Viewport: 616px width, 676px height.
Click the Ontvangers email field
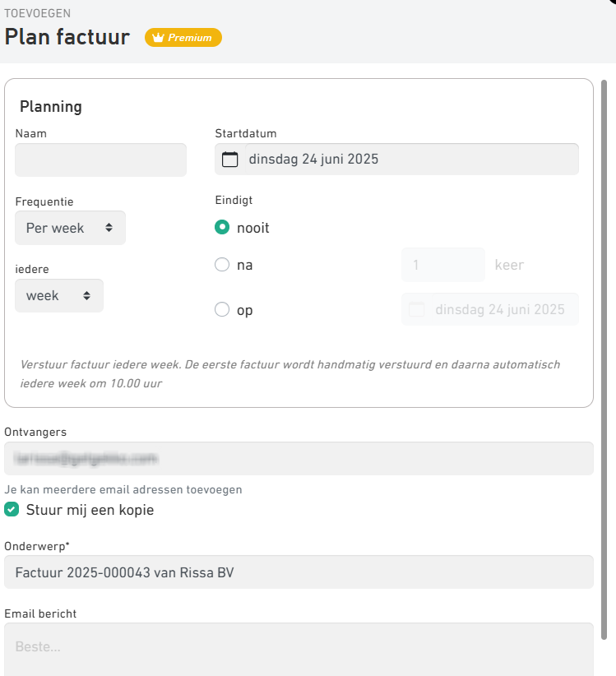299,458
